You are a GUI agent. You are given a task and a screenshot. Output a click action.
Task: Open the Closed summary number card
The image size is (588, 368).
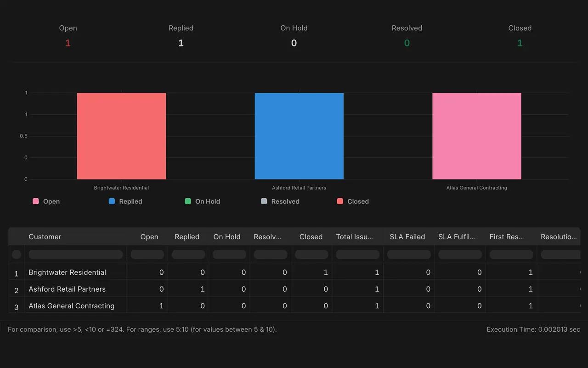[520, 36]
